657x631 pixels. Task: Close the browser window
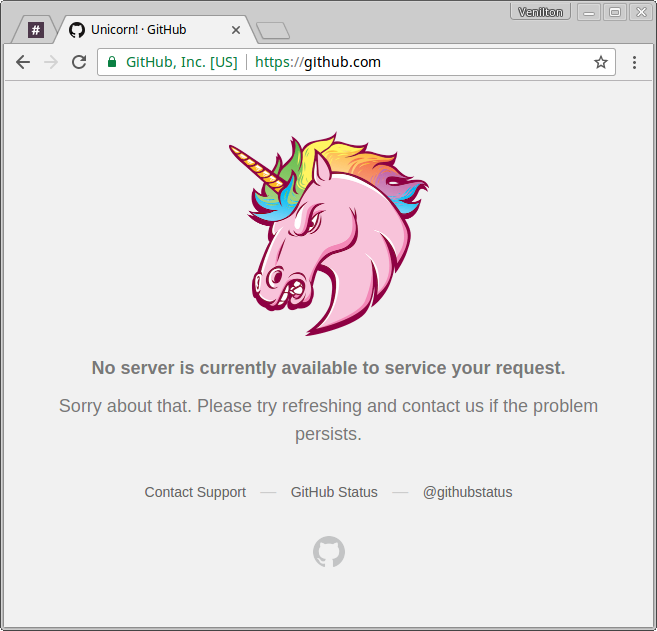coord(641,12)
